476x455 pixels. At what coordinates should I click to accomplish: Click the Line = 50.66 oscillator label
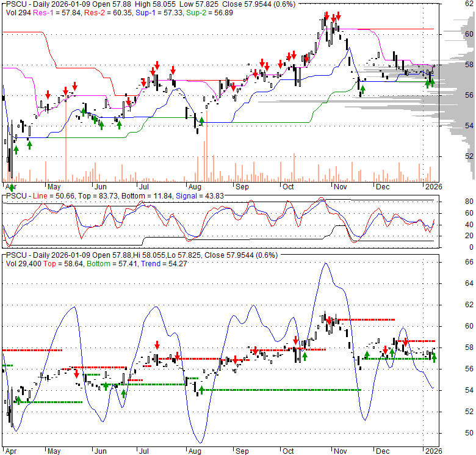[54, 196]
